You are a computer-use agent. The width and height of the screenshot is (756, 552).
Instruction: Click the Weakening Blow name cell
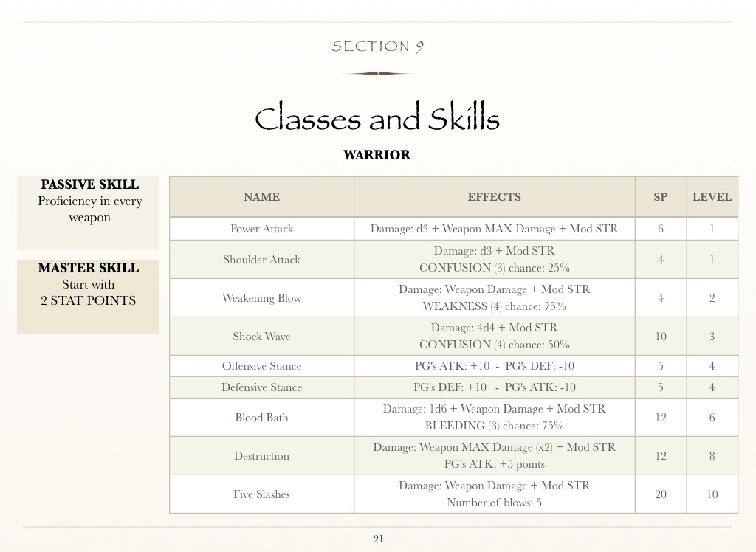(261, 298)
